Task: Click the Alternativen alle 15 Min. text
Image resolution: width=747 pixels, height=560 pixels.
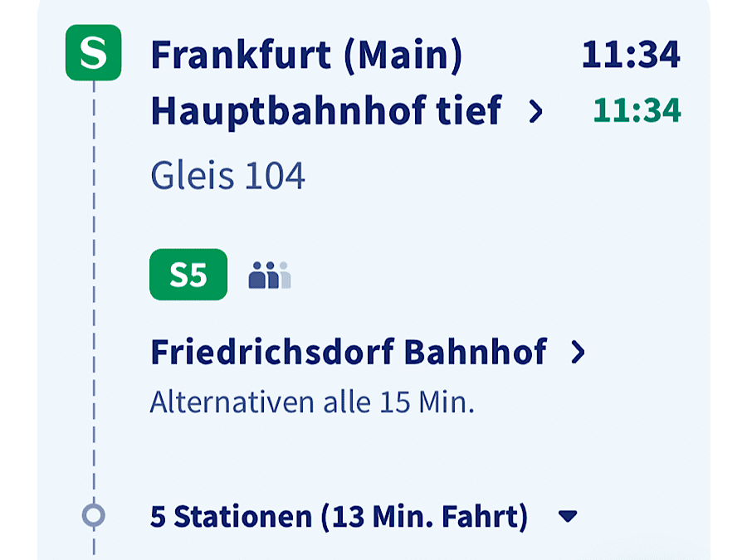Action: click(313, 402)
